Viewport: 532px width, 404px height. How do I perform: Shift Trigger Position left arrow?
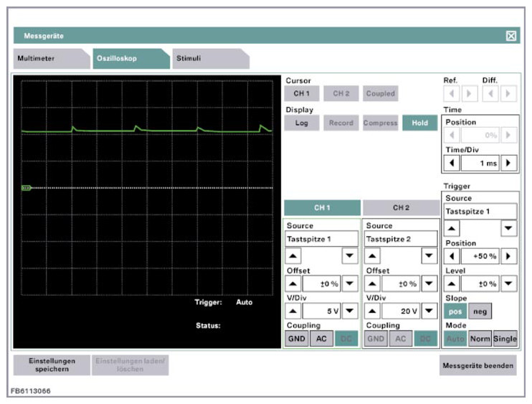click(452, 256)
